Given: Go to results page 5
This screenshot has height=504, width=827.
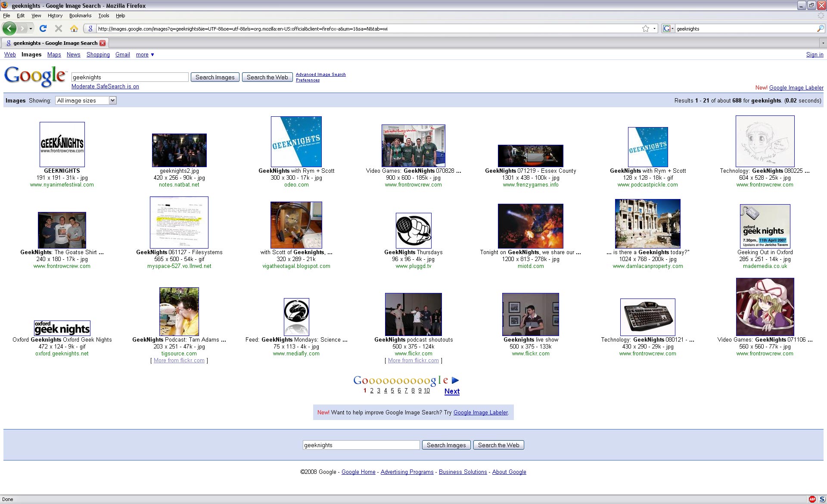Looking at the screenshot, I should (392, 391).
